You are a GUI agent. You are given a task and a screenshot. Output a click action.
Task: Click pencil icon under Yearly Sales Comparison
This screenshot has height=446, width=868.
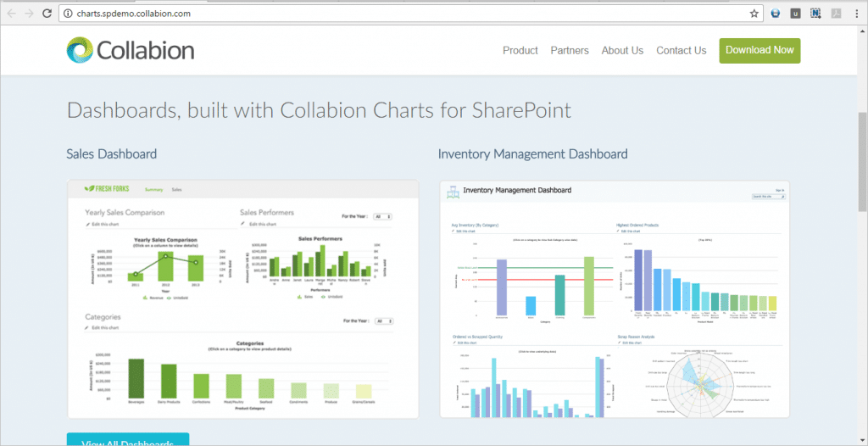tap(87, 225)
